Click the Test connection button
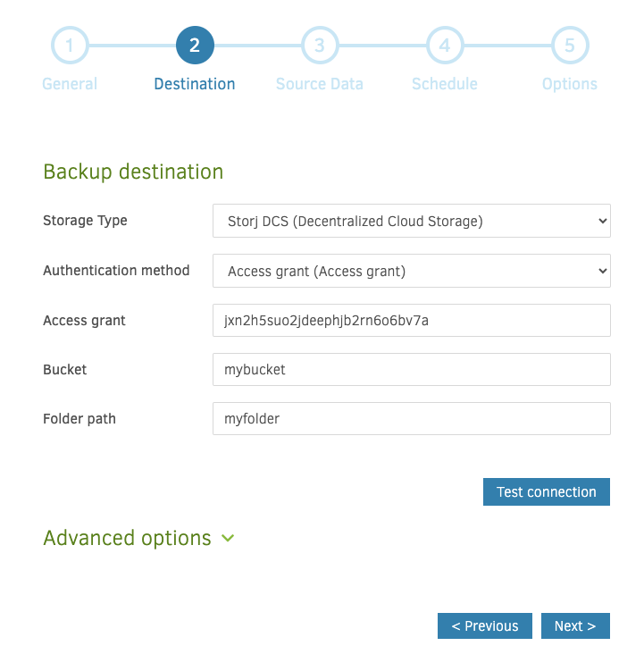 click(x=547, y=491)
